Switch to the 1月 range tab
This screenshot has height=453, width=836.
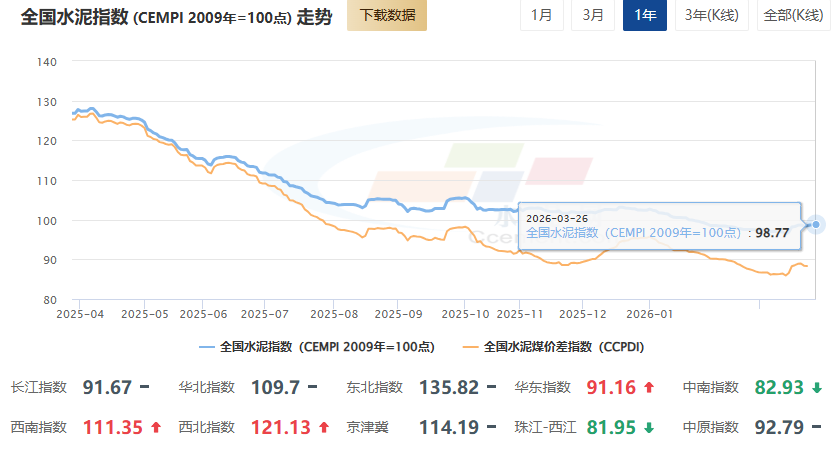click(541, 15)
